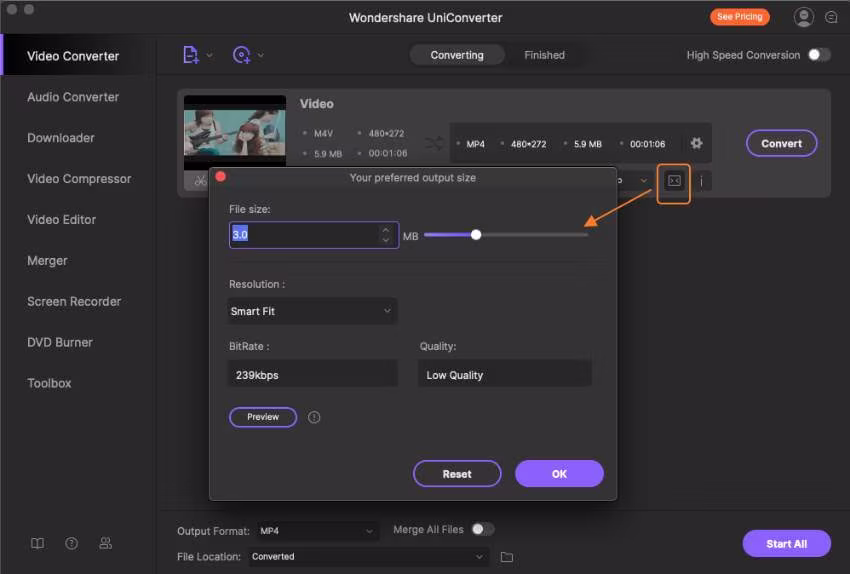Expand the Add Files dropdown arrow

pos(210,55)
